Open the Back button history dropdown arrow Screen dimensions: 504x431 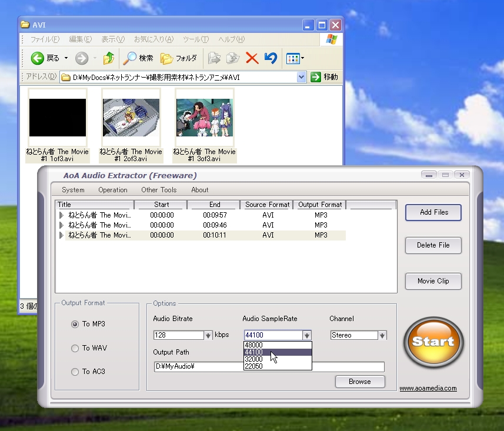click(x=66, y=58)
